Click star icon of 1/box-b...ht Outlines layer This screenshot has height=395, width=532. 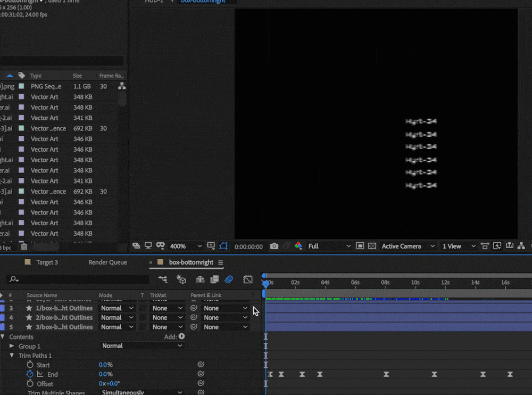tap(29, 308)
